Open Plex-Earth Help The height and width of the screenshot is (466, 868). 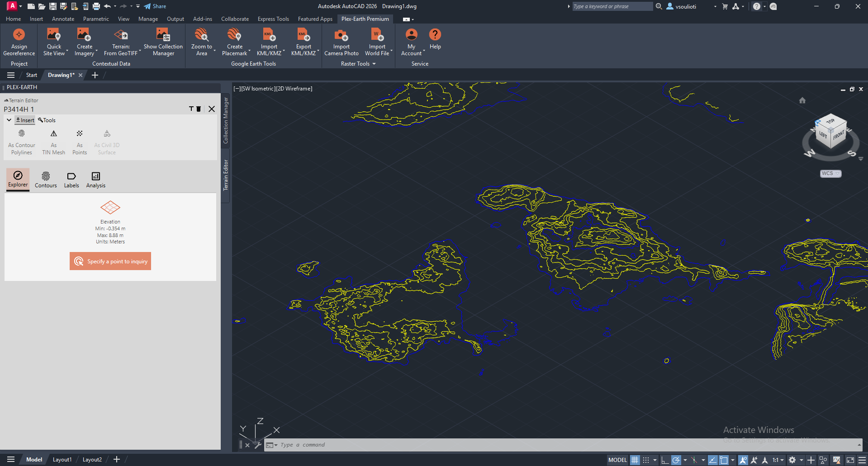tap(435, 39)
